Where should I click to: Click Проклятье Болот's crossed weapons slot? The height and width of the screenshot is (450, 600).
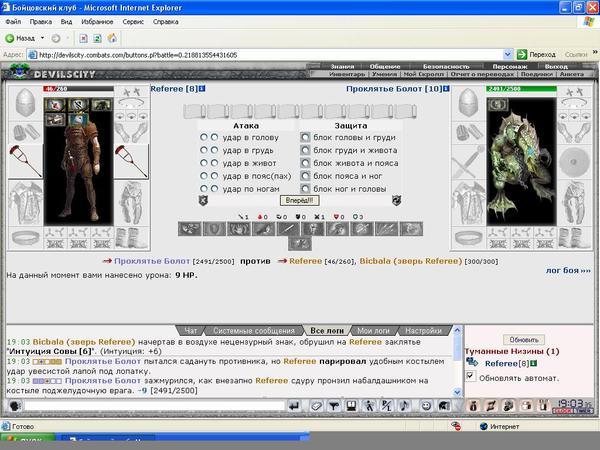(468, 162)
